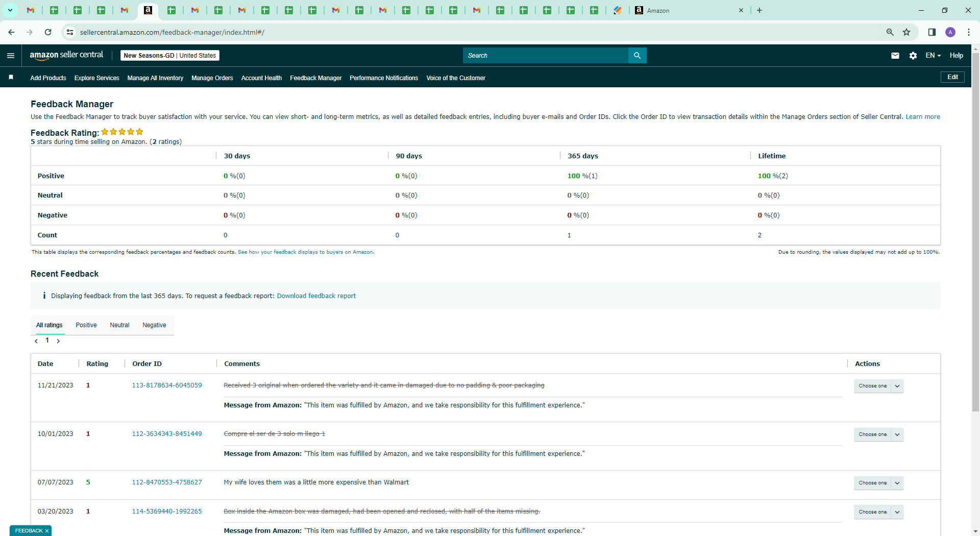This screenshot has width=980, height=536.
Task: Focus the Seller Central search field
Action: click(546, 56)
